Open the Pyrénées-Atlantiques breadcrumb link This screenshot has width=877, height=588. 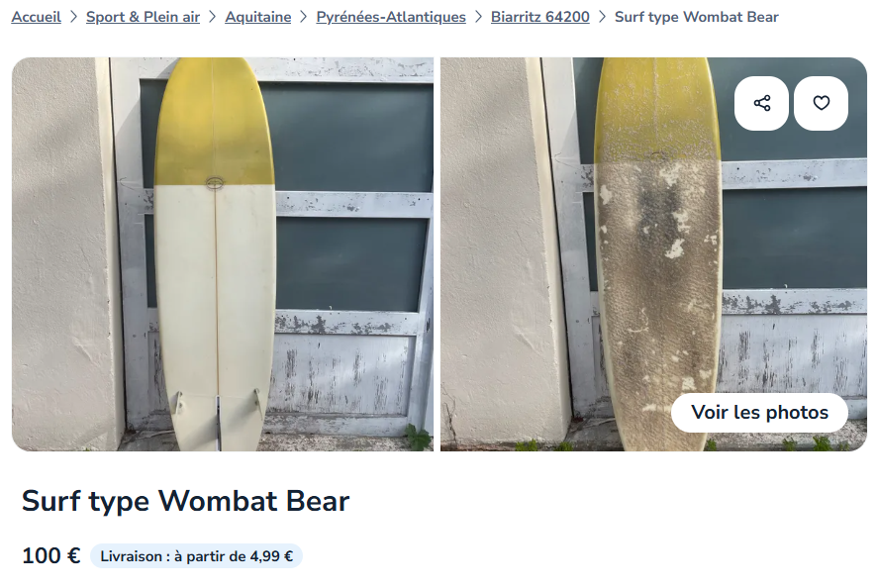point(391,17)
